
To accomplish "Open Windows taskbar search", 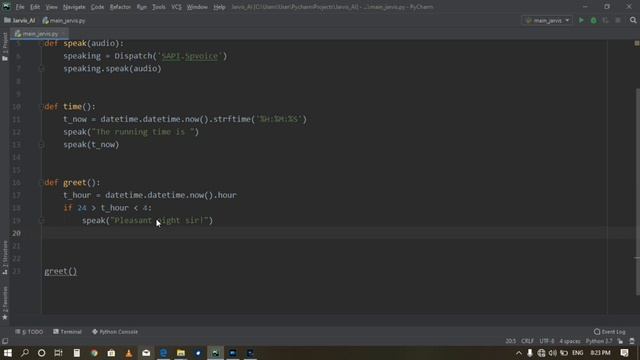I will coord(24,353).
